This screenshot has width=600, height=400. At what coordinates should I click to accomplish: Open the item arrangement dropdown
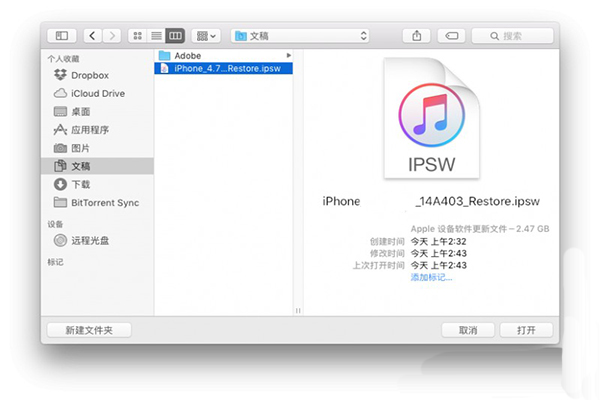206,36
